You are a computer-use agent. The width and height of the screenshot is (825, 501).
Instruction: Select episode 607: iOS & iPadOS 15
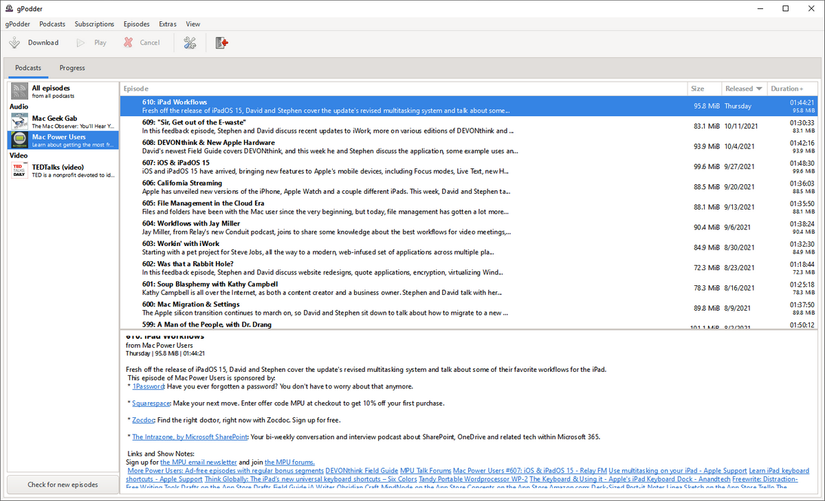(x=468, y=167)
